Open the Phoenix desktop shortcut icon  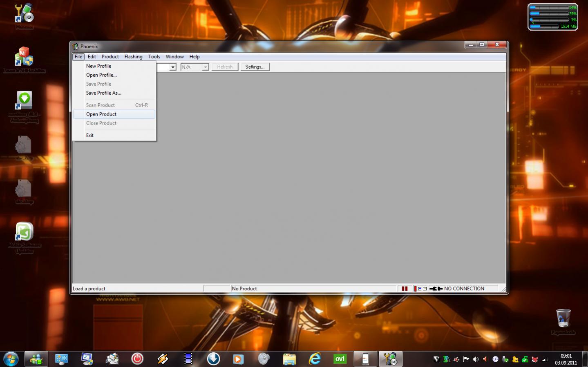point(24,13)
